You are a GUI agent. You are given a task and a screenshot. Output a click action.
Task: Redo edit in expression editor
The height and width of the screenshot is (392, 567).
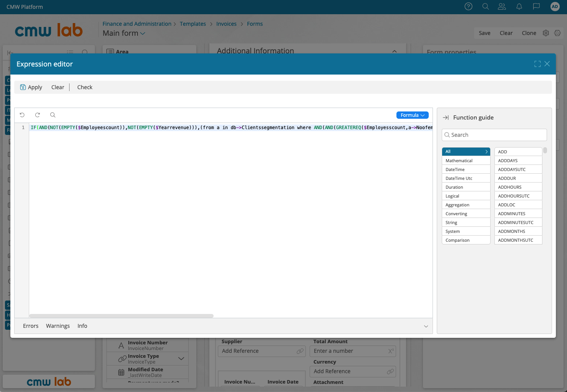click(x=38, y=115)
